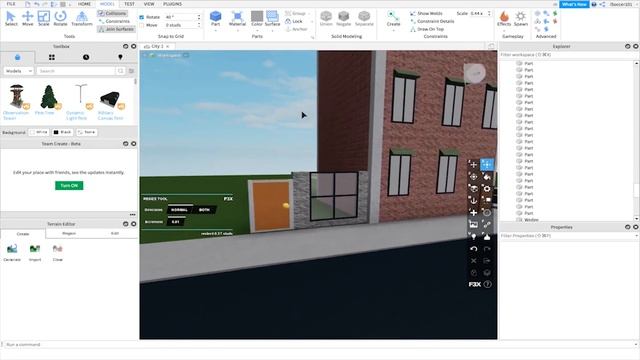The height and width of the screenshot is (360, 640).
Task: Toggle Draw On Top
Action: point(427,29)
